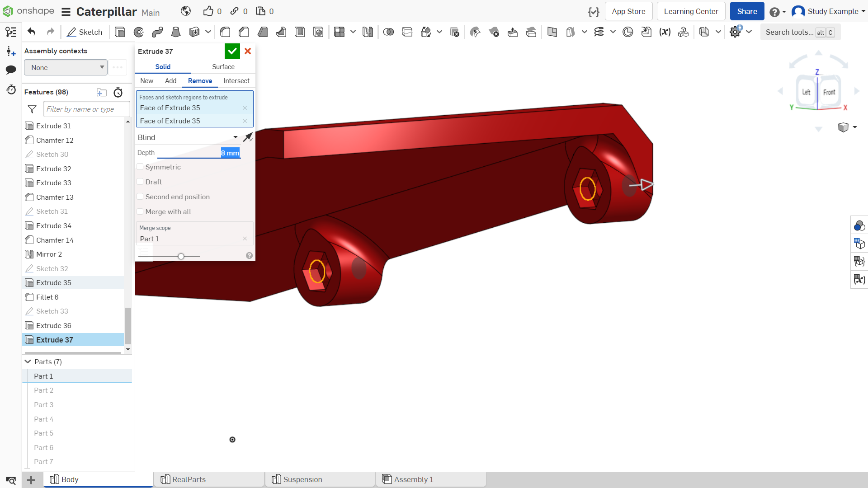Screen dimensions: 868x488
Task: Enable the Symmetric checkbox
Action: [140, 167]
